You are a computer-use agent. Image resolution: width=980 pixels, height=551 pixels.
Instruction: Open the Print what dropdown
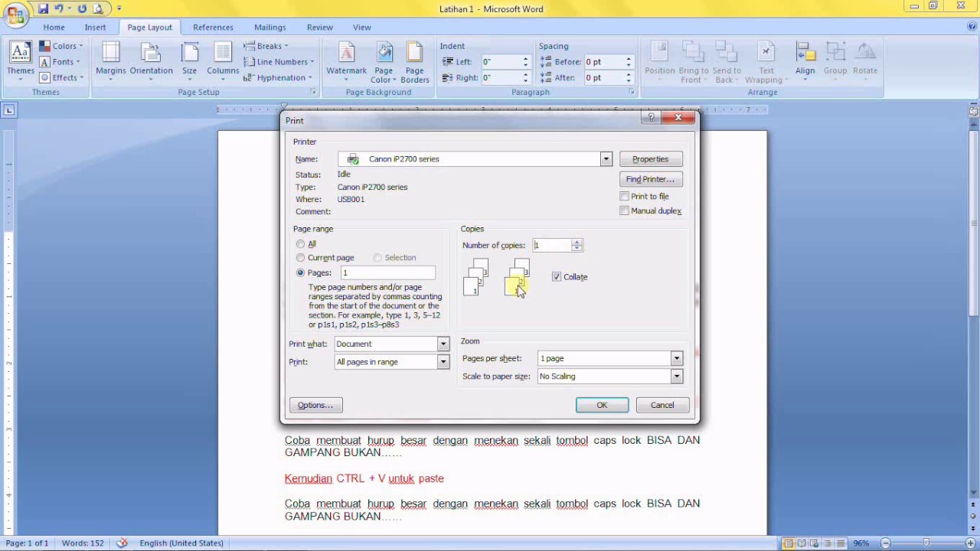[x=443, y=344]
